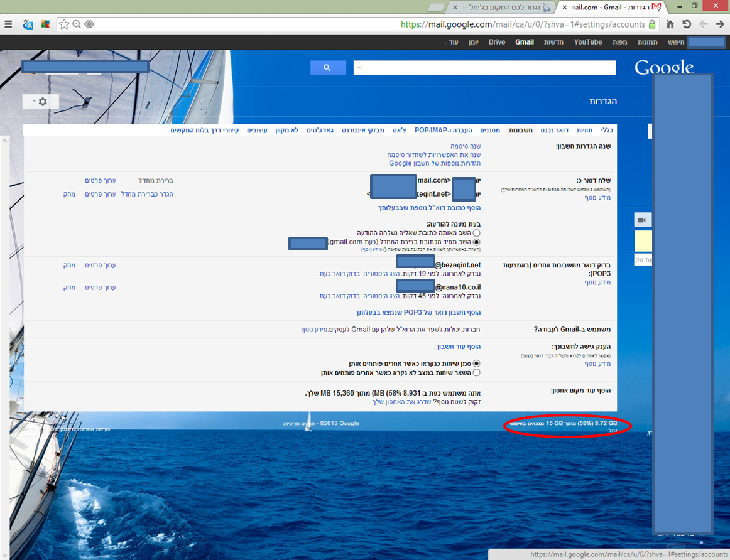The height and width of the screenshot is (560, 730).
Task: Click the zoom magnifier icon in address bar
Action: pos(77,24)
